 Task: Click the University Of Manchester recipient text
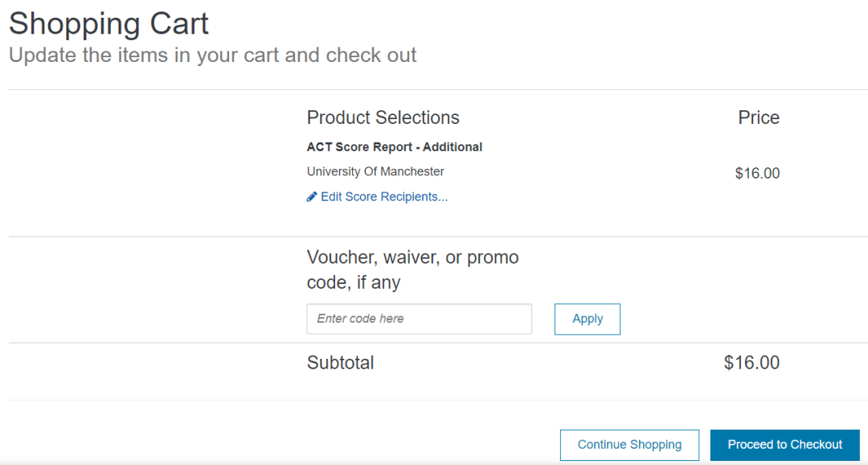[375, 172]
